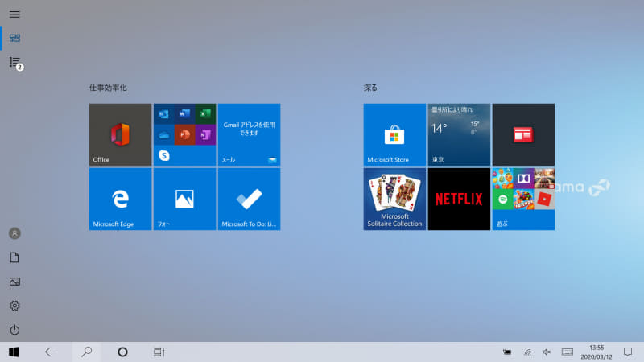Launch Word from the Office apps tile
This screenshot has height=362, width=644.
click(185, 113)
